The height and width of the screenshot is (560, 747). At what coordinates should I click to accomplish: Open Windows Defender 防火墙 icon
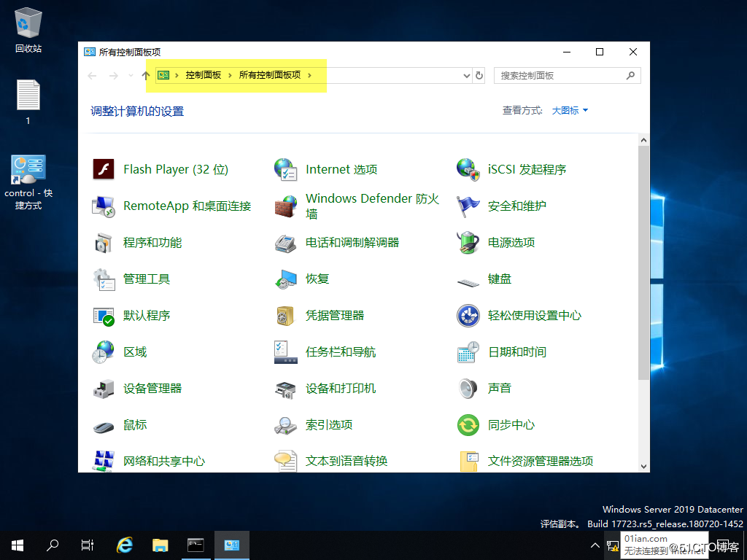pyautogui.click(x=286, y=206)
